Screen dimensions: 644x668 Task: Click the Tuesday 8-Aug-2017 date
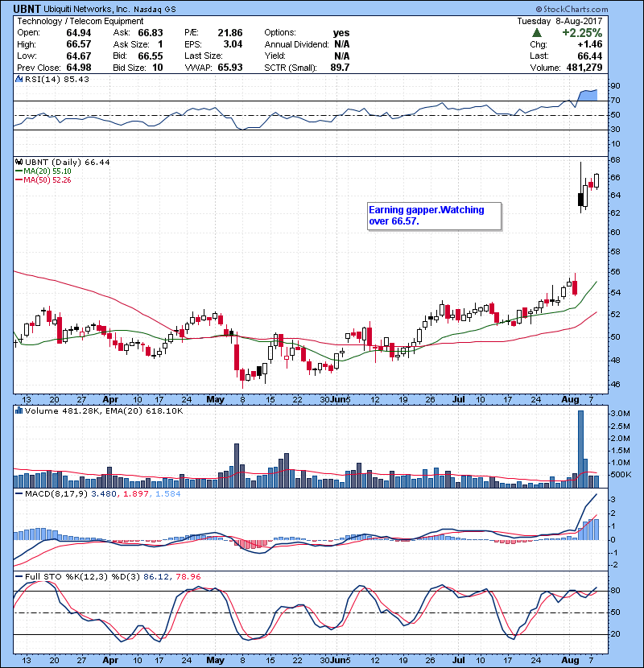(x=559, y=21)
